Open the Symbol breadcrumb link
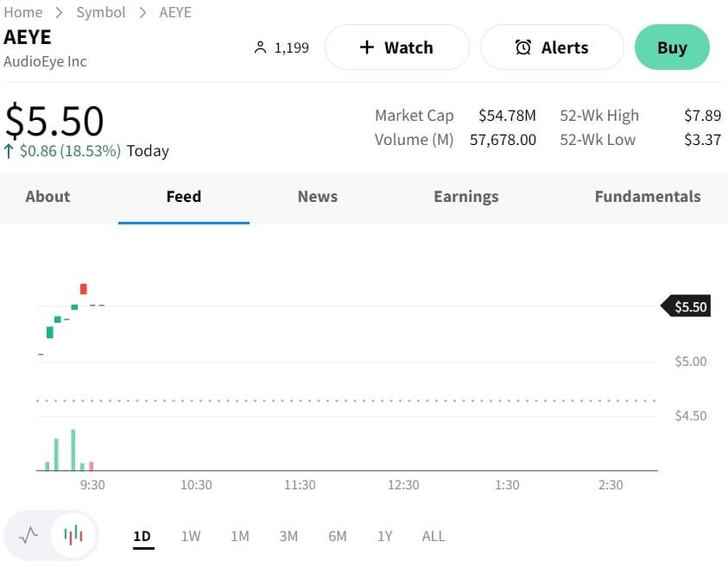Screen dimensions: 728x567 pos(101,12)
